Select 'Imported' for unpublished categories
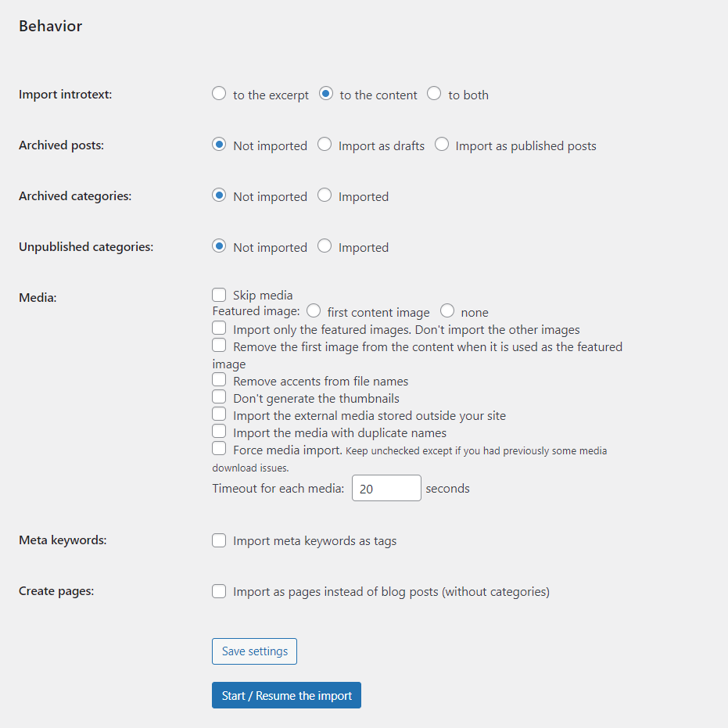728x728 pixels. [x=325, y=246]
